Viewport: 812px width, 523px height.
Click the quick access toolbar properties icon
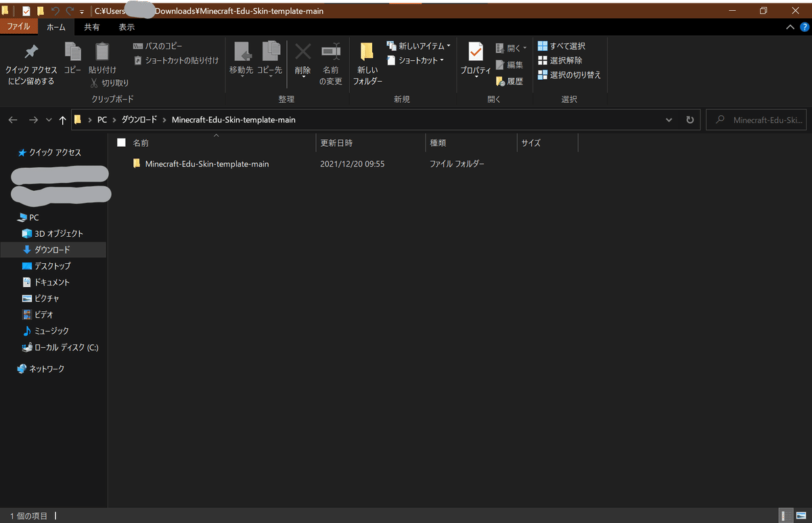(x=26, y=11)
